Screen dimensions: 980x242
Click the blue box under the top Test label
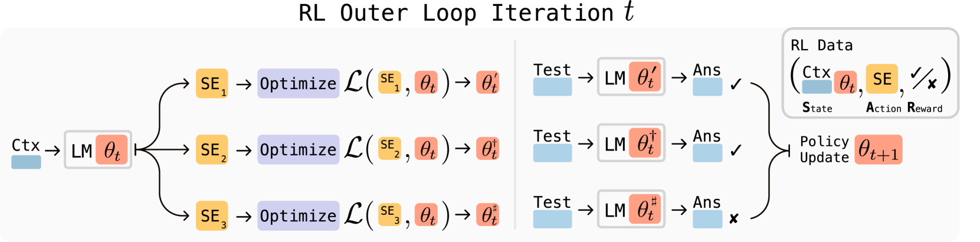552,87
